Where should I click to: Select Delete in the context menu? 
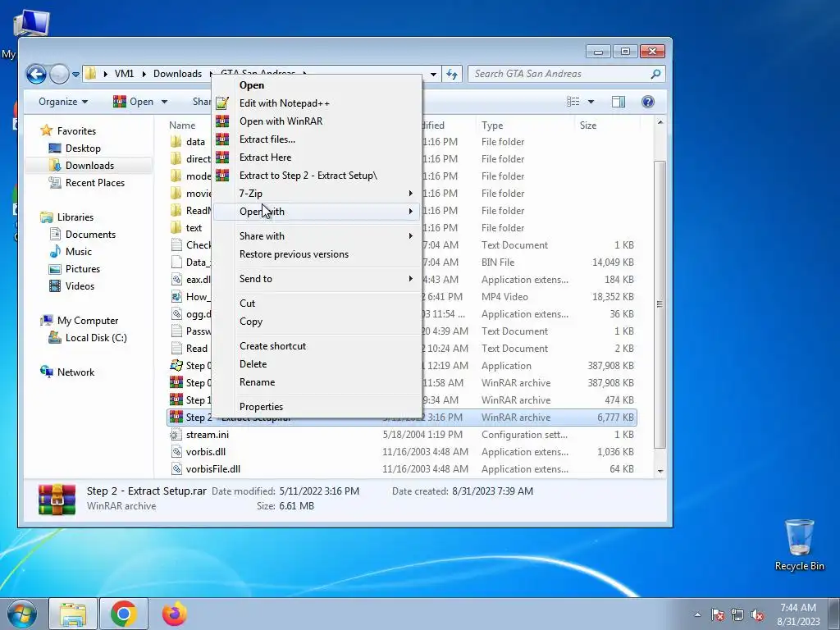317,364
